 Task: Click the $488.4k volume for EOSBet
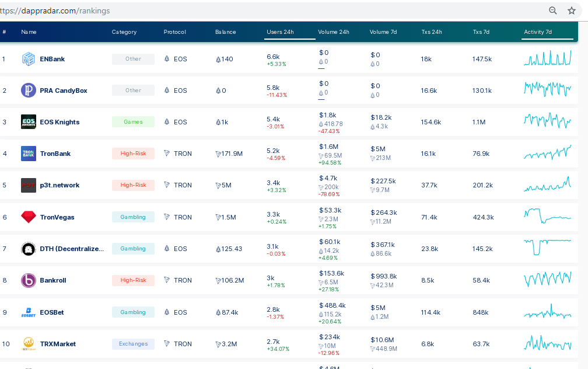(332, 305)
